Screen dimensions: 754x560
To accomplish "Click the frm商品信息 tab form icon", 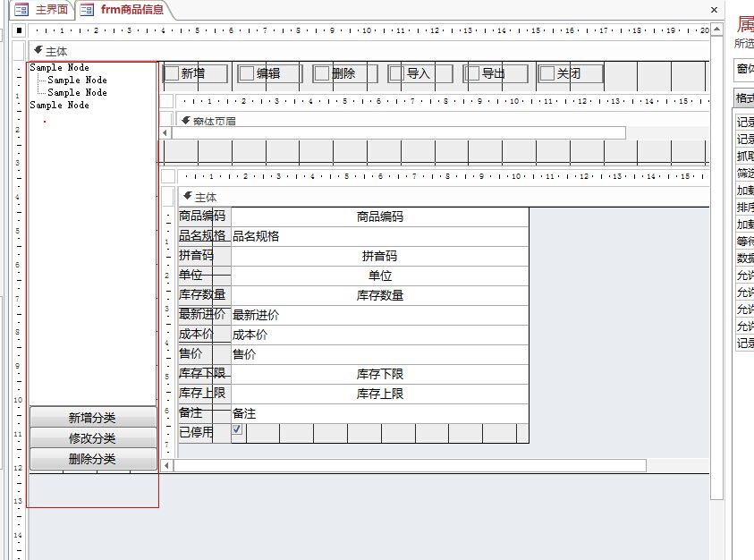I will coord(87,10).
